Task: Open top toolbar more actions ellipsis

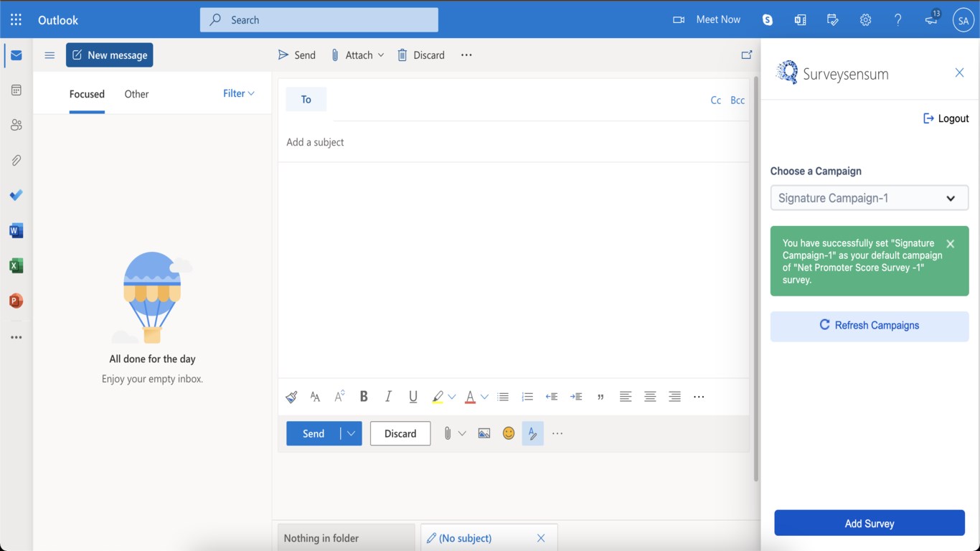Action: (466, 55)
